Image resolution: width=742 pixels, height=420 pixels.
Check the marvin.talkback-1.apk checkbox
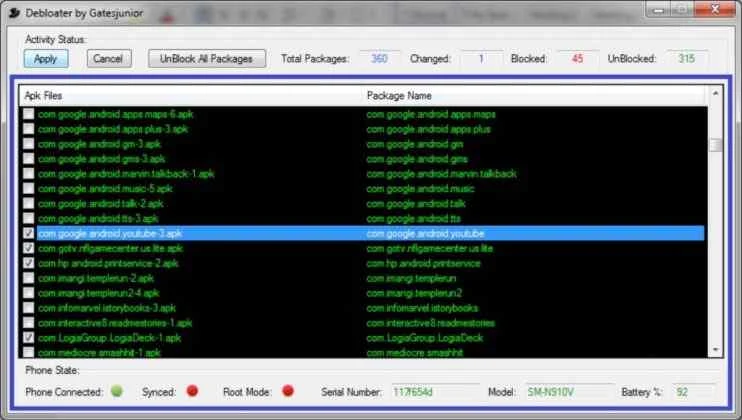click(28, 174)
